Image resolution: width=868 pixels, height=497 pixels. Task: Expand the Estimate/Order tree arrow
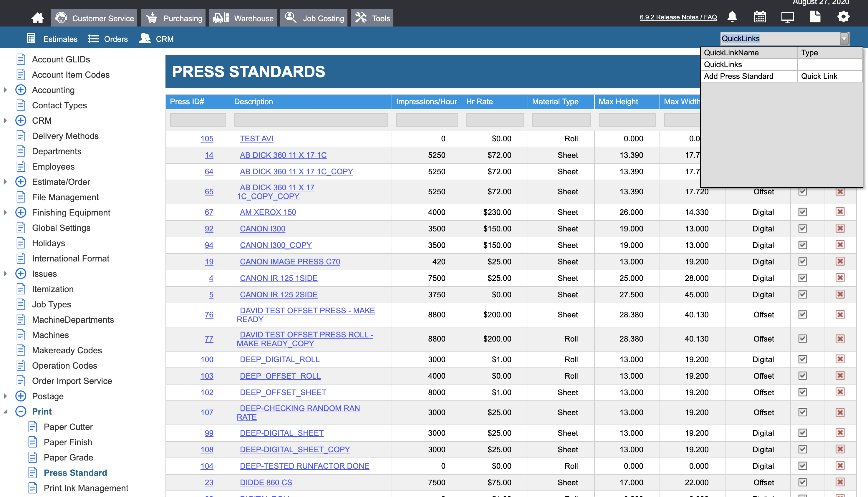[5, 182]
